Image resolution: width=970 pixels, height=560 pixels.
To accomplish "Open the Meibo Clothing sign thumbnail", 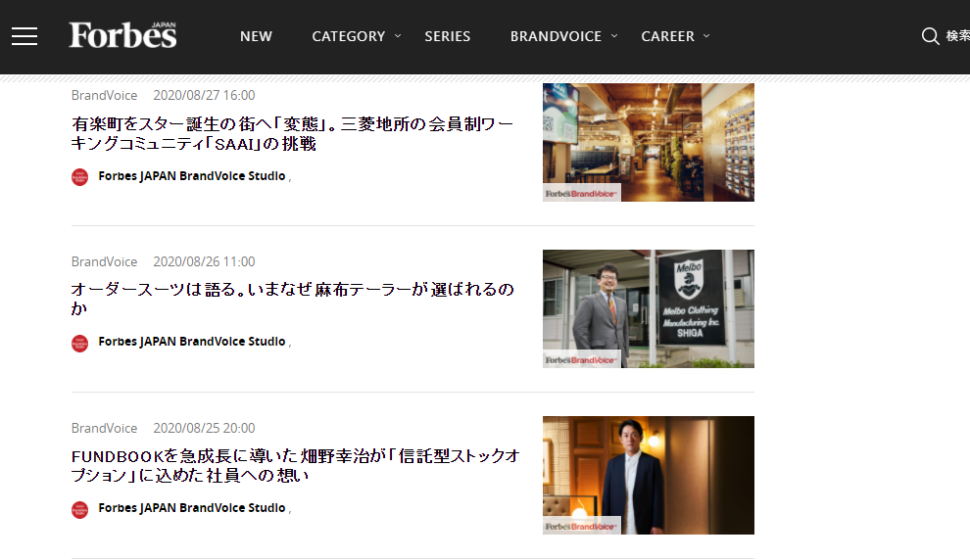I will [x=649, y=308].
